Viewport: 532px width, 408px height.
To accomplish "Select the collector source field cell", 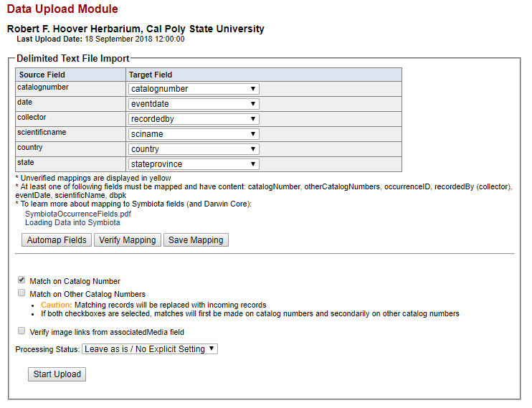I will pyautogui.click(x=70, y=119).
